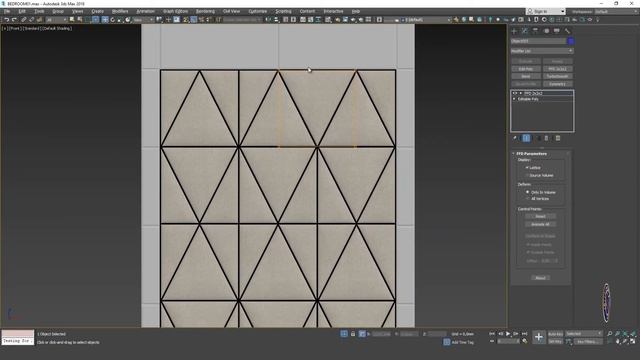640x360 pixels.
Task: Open the Help menu
Action: pos(356,11)
